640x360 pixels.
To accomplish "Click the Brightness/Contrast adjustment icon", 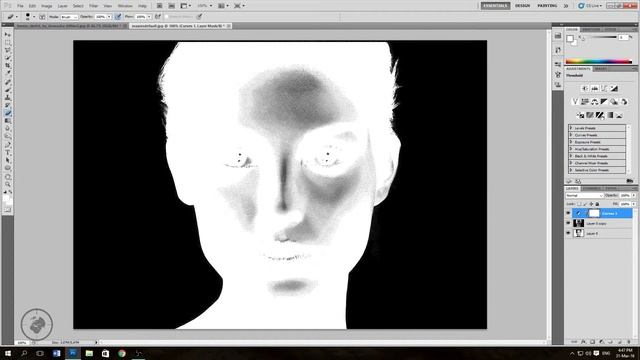I will [x=585, y=89].
